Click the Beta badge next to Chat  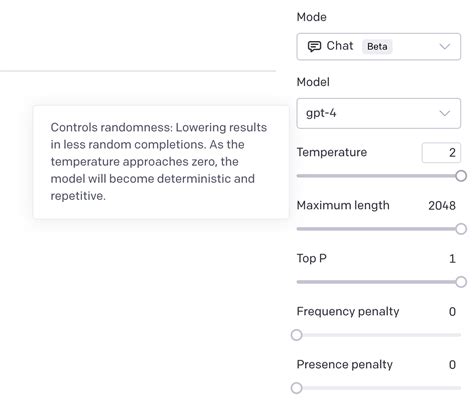point(377,46)
